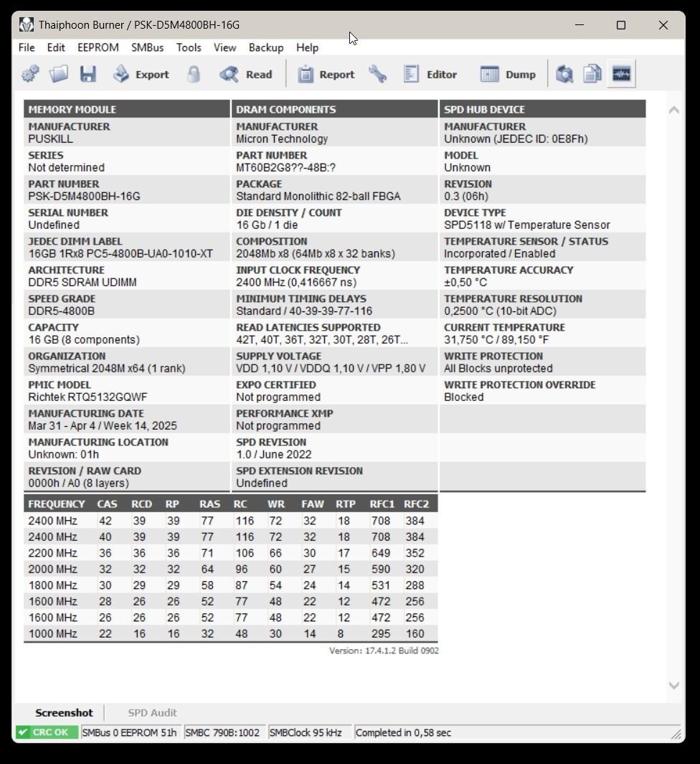
Task: Open the SMBus menu
Action: point(147,47)
